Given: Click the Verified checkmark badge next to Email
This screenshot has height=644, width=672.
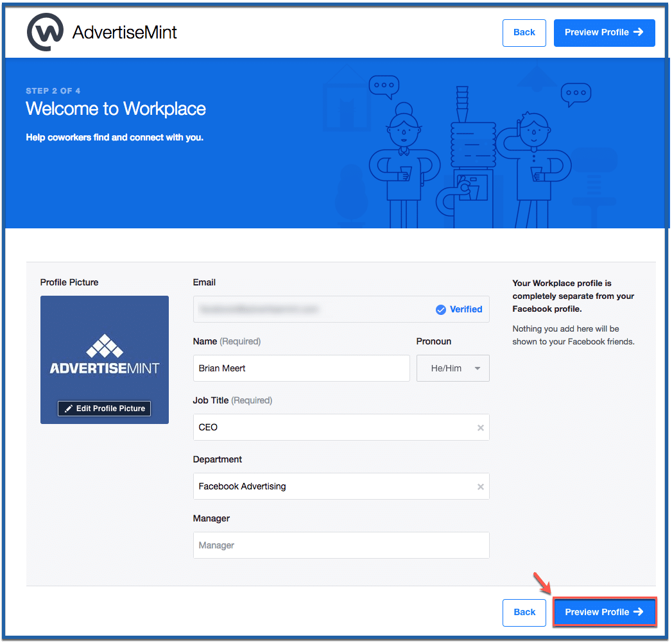Looking at the screenshot, I should click(440, 309).
